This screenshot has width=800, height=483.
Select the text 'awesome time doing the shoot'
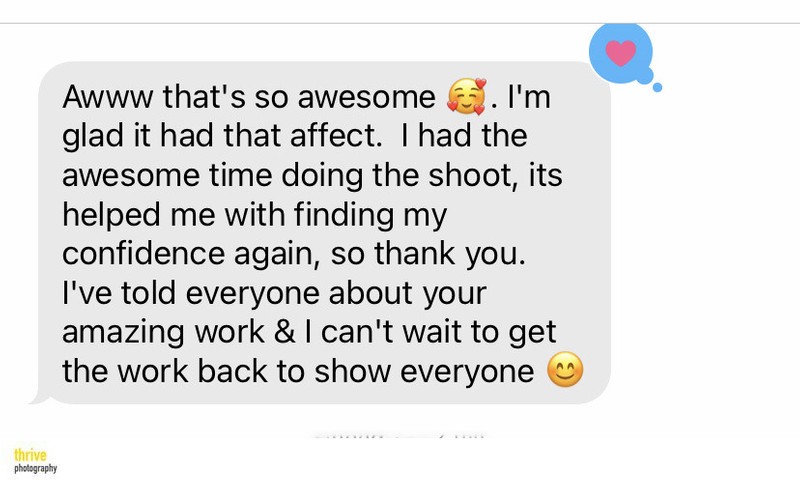pos(287,175)
